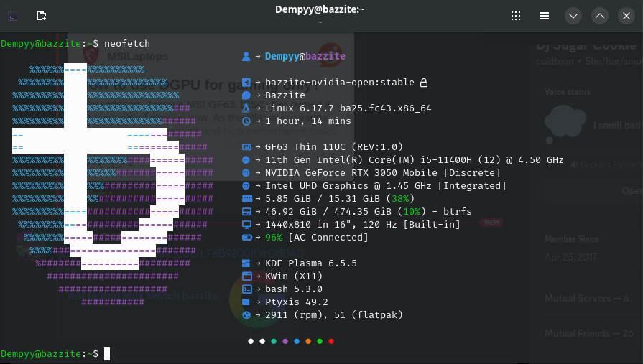Screen dimensions: 643x364
Task: Click the neofetch command text
Action: point(127,44)
